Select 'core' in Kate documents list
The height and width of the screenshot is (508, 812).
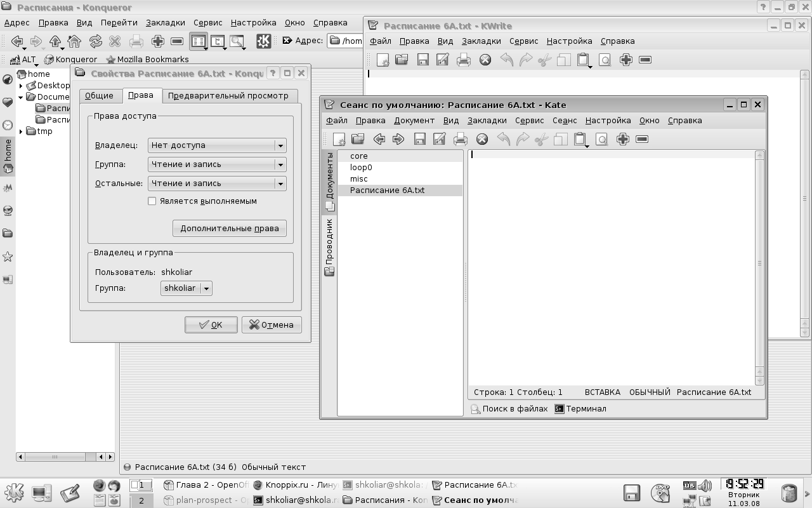coord(400,156)
